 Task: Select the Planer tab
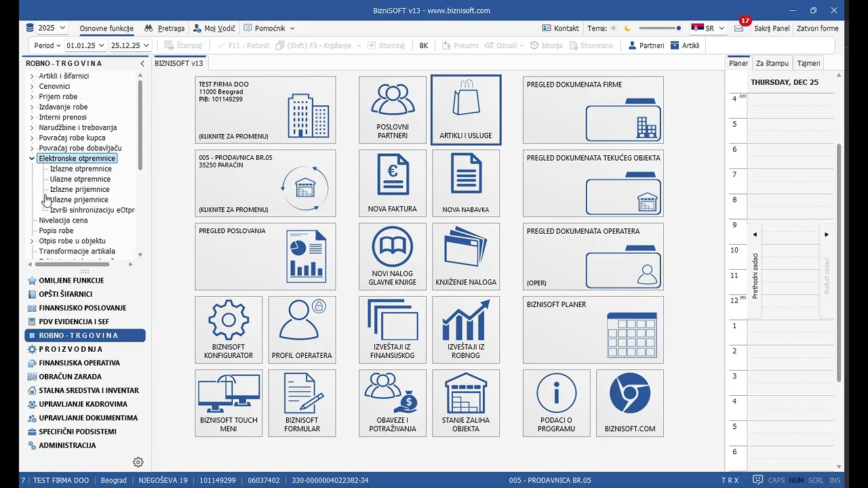[x=738, y=63]
